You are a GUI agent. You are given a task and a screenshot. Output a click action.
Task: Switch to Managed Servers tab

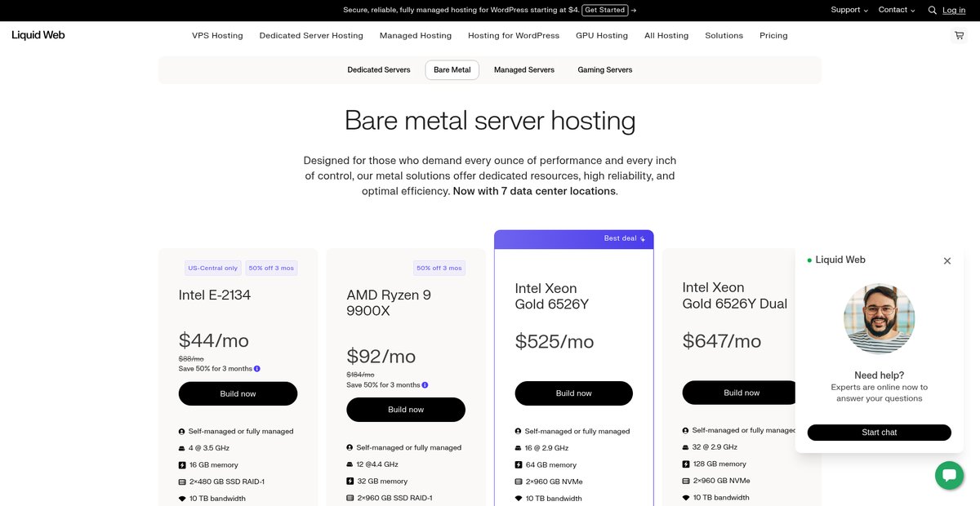pos(524,70)
